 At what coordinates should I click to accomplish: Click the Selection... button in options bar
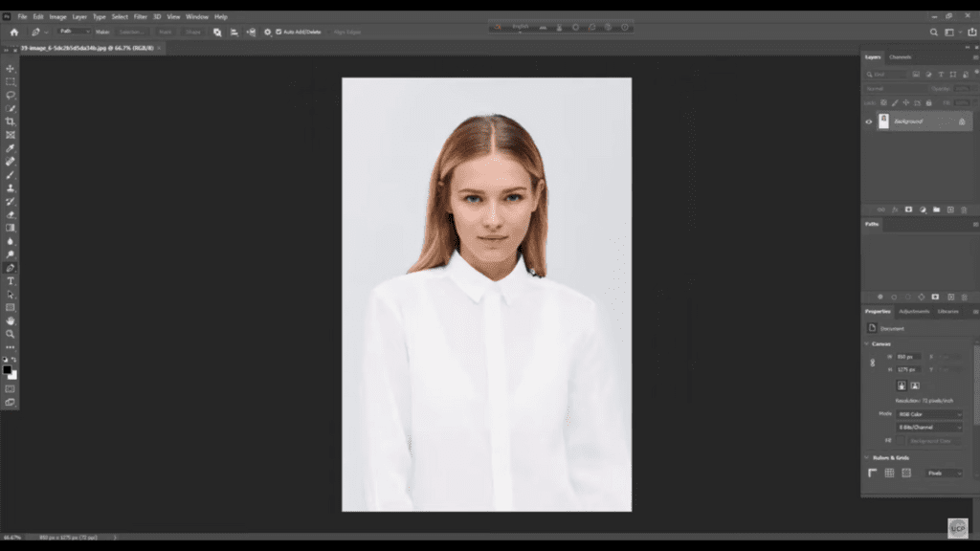point(131,32)
